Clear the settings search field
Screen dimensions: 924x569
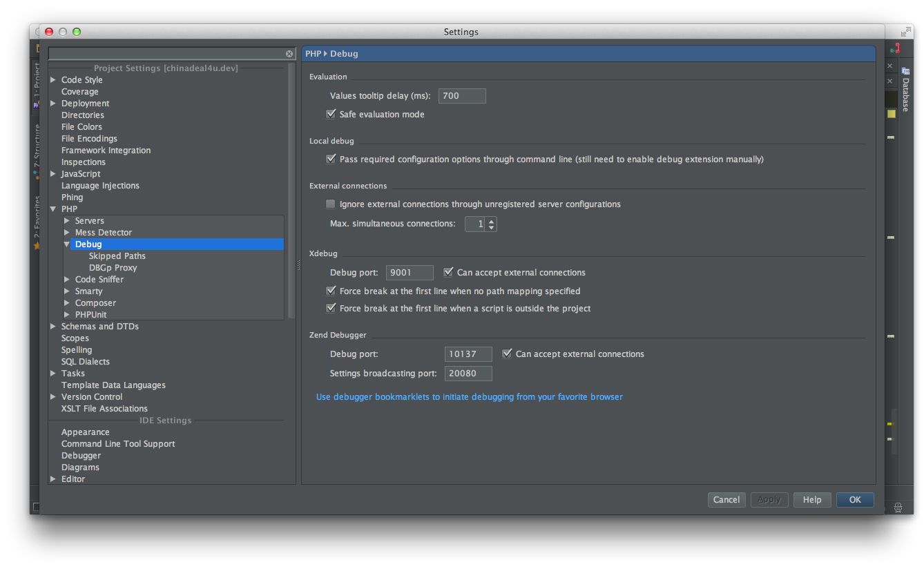coord(289,54)
